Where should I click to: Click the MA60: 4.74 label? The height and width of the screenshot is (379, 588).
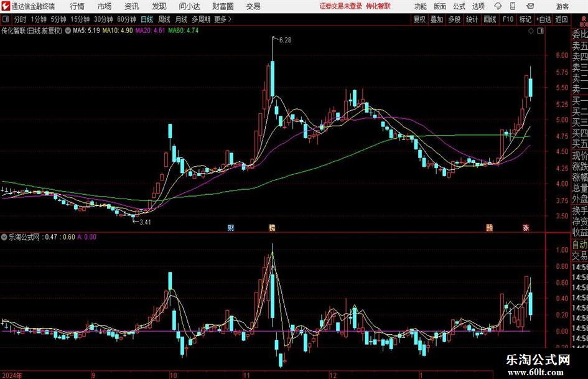184,30
